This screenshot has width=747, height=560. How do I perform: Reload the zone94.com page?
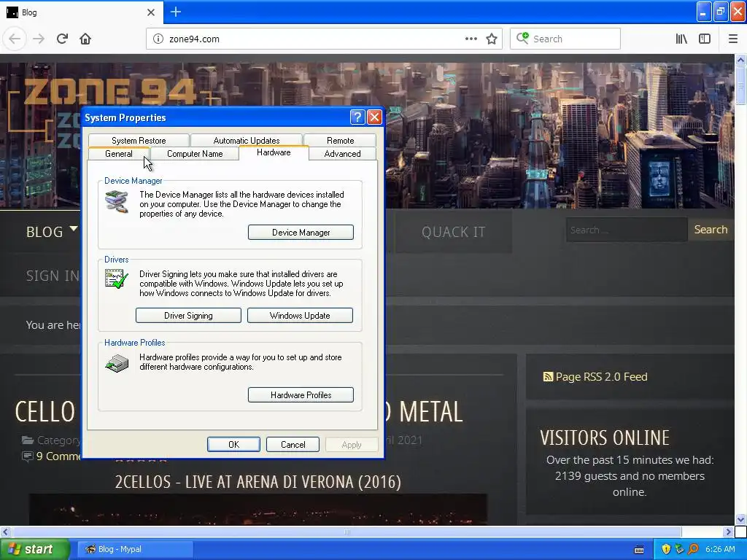[62, 39]
